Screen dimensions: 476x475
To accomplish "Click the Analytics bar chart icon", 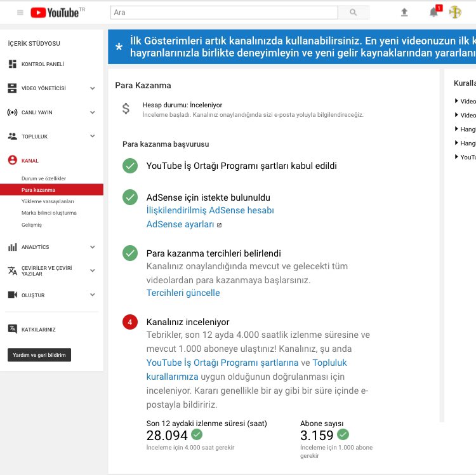I will pos(12,247).
